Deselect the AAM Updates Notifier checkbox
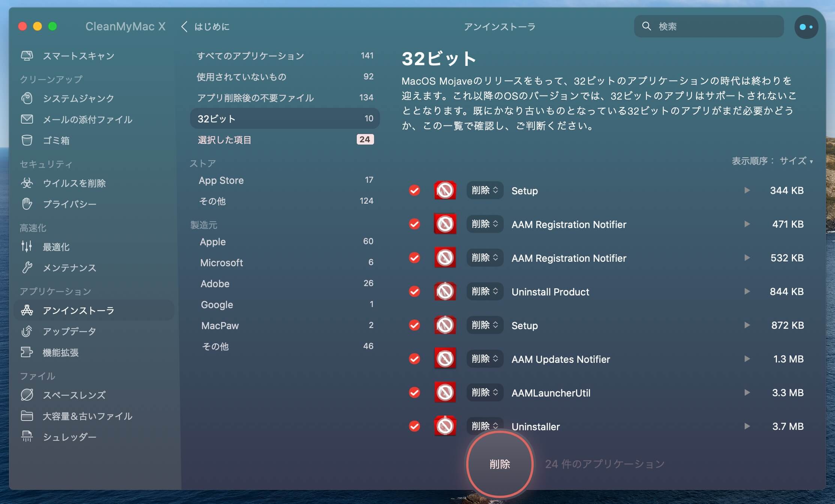 [x=414, y=359]
